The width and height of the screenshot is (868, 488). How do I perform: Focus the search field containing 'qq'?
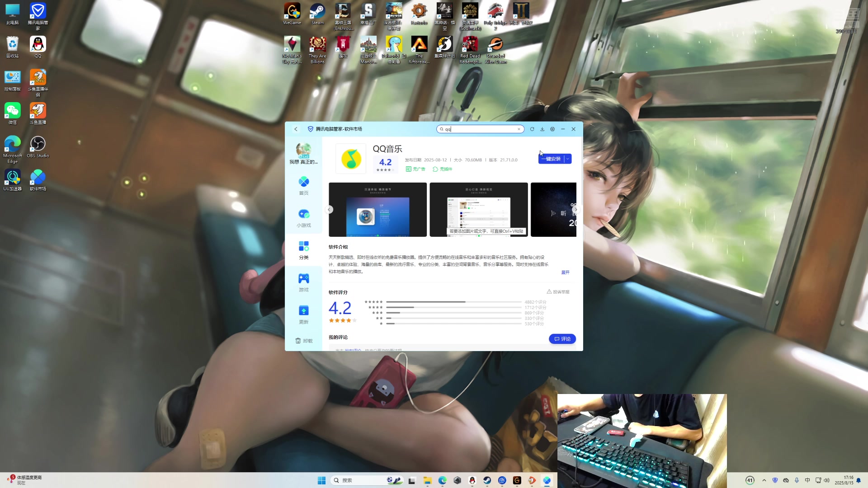point(480,129)
